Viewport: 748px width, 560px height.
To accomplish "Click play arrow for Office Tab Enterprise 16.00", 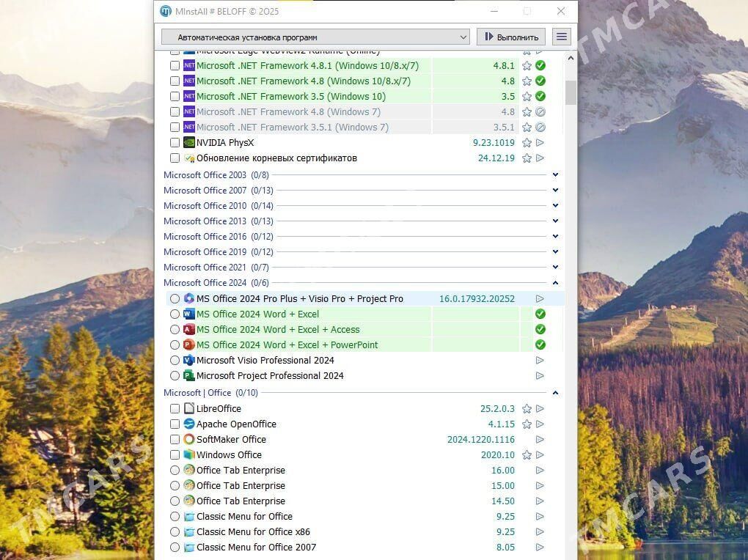I will (x=540, y=471).
